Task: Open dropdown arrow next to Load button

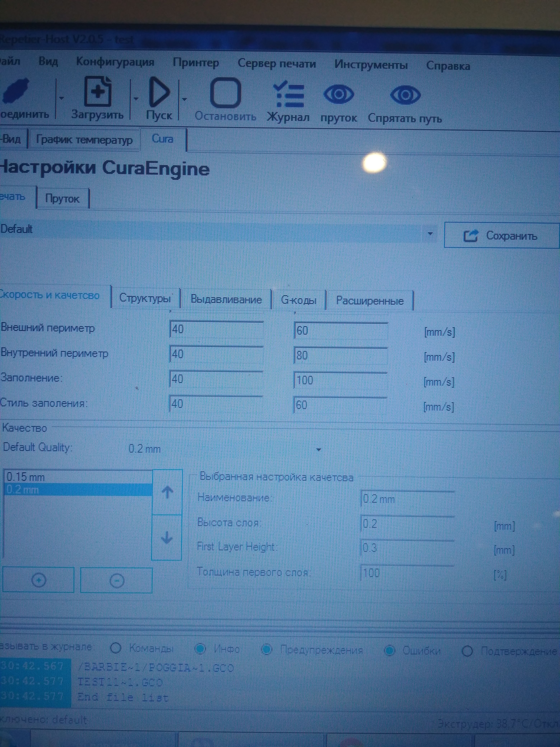Action: [x=136, y=99]
